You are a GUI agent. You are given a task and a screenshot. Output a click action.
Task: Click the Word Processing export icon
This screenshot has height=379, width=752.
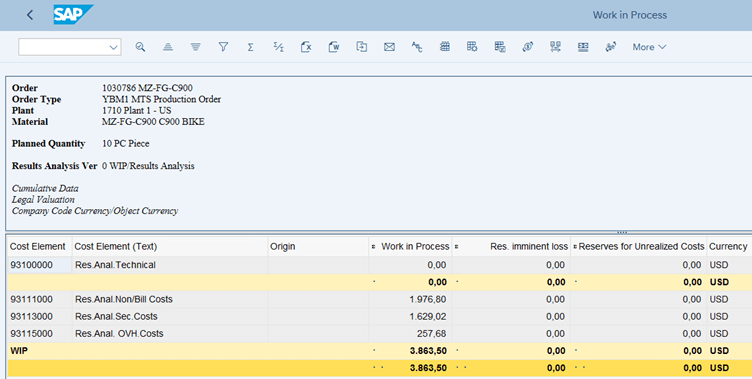point(334,47)
